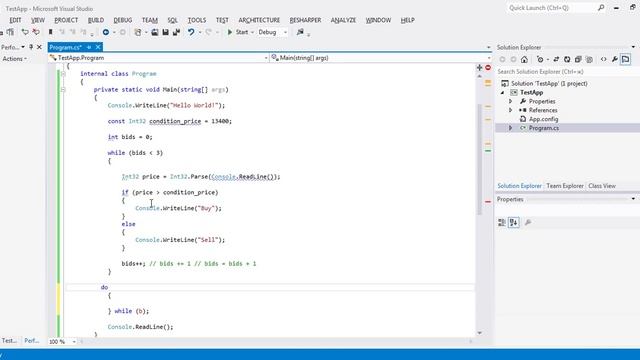640x360 pixels.
Task: Toggle Preview Selected Items in Solution Explorer
Action: [x=625, y=59]
